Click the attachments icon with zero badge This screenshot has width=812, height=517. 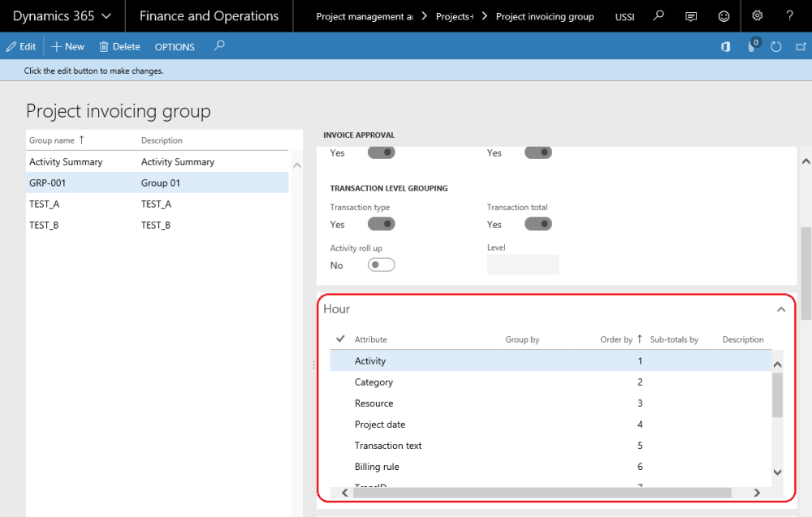[749, 46]
